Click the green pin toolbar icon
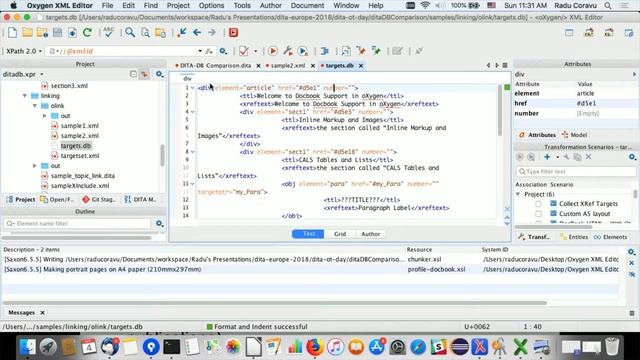 tap(376, 51)
